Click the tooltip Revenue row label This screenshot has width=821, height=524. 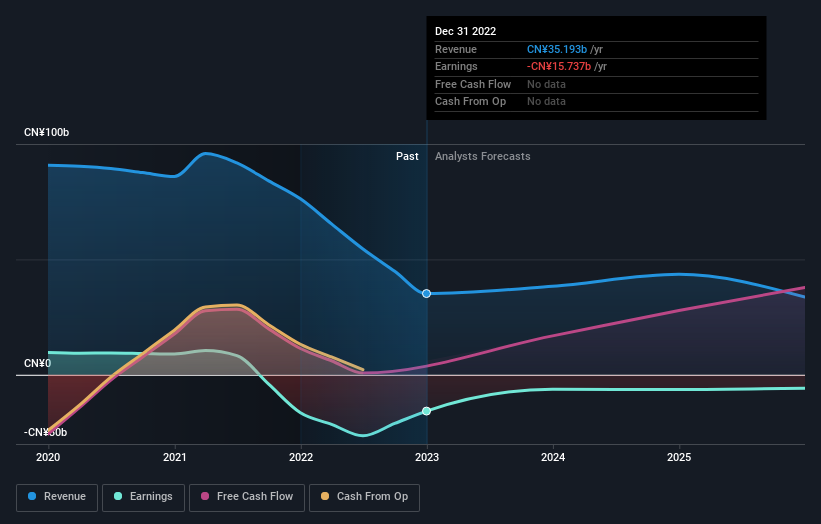coord(456,49)
